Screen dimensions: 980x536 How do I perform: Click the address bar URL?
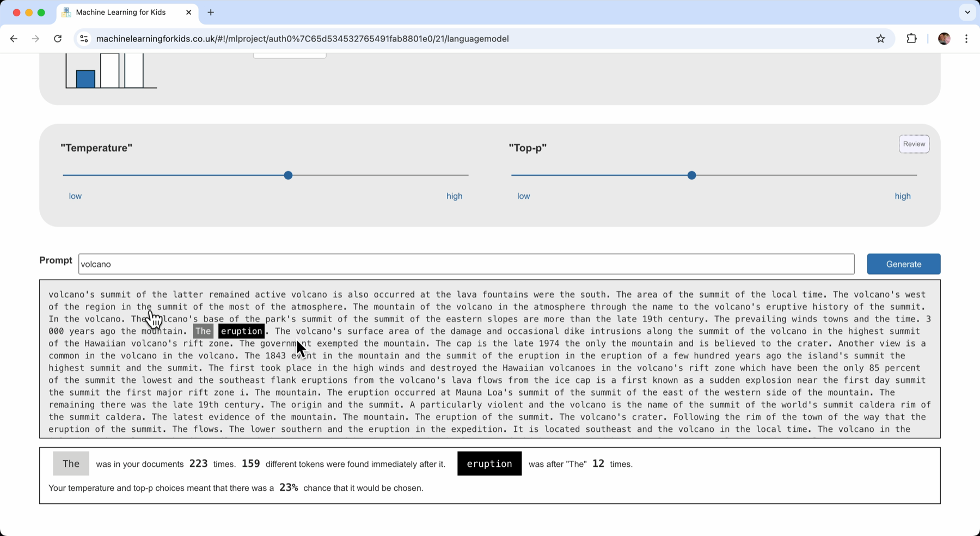pyautogui.click(x=302, y=39)
